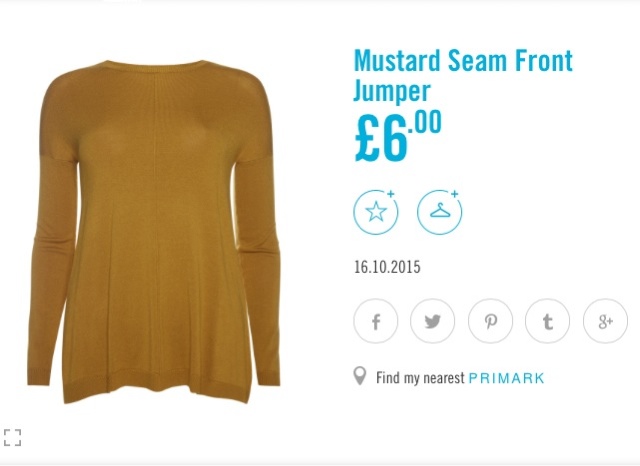
Task: Click the hanger wardrobe icon
Action: coord(440,212)
